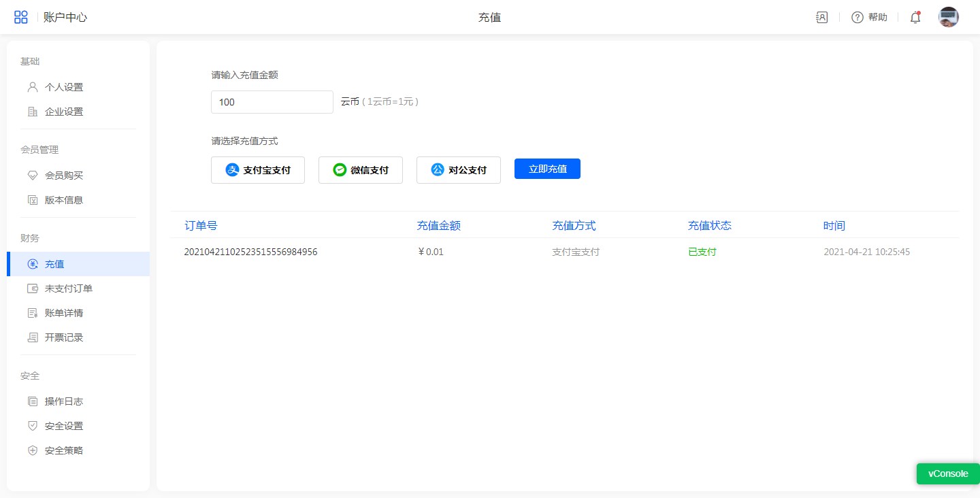Image resolution: width=980 pixels, height=498 pixels.
Task: Open the notification bell
Action: [x=915, y=18]
